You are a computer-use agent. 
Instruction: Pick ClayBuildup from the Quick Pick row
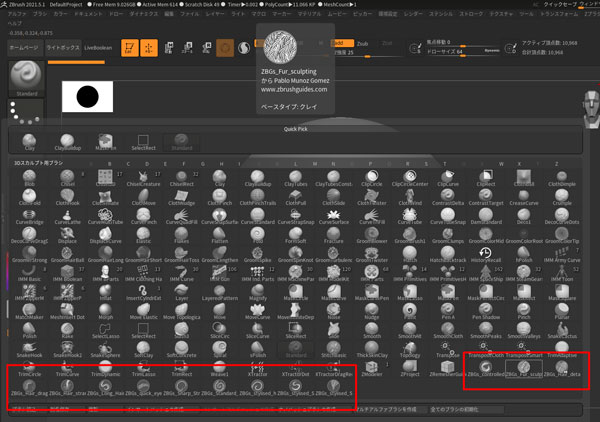pyautogui.click(x=67, y=142)
